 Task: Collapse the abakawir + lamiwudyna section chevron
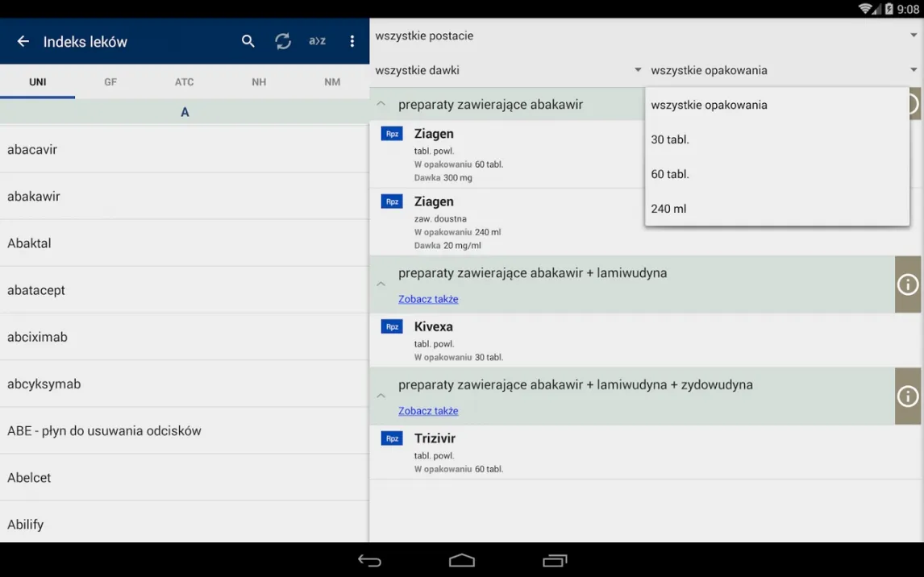click(381, 284)
